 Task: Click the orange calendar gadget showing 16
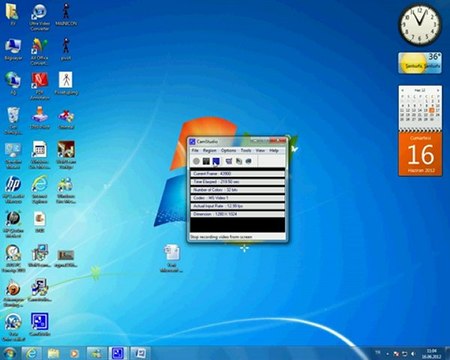420,154
